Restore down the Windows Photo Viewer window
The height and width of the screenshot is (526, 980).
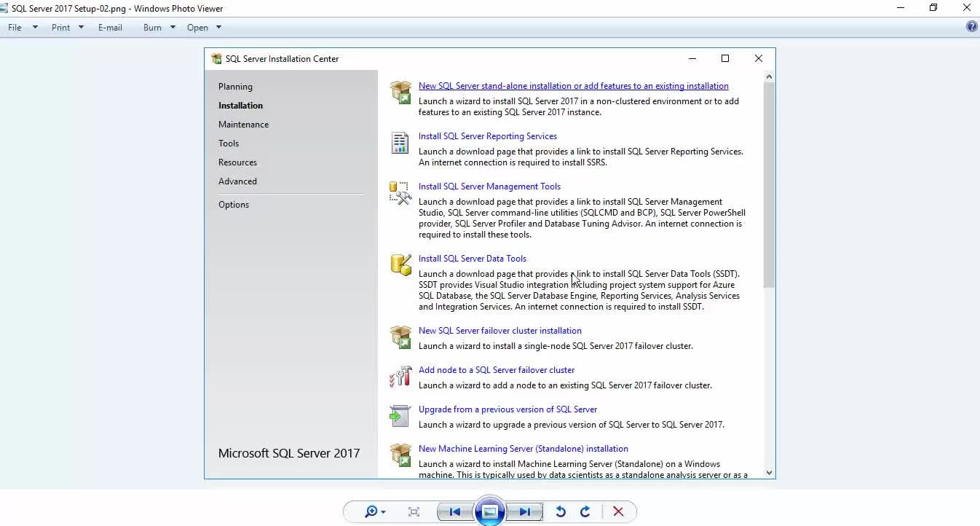(933, 8)
